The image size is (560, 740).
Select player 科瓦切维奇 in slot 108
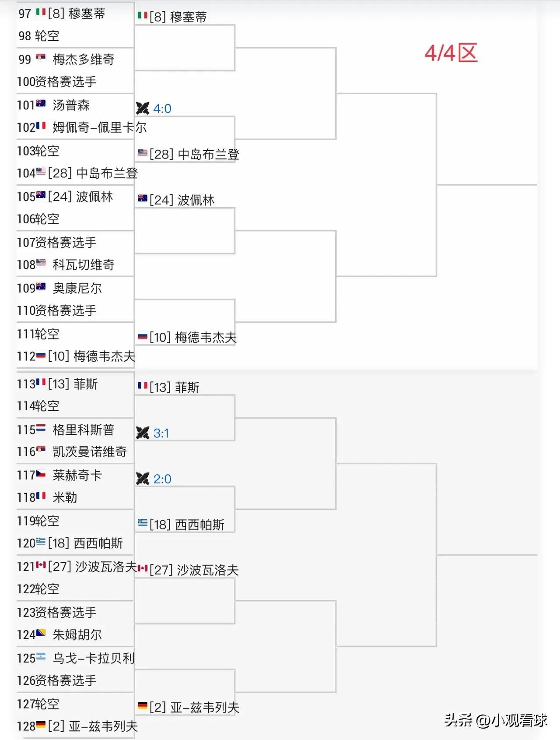(84, 264)
